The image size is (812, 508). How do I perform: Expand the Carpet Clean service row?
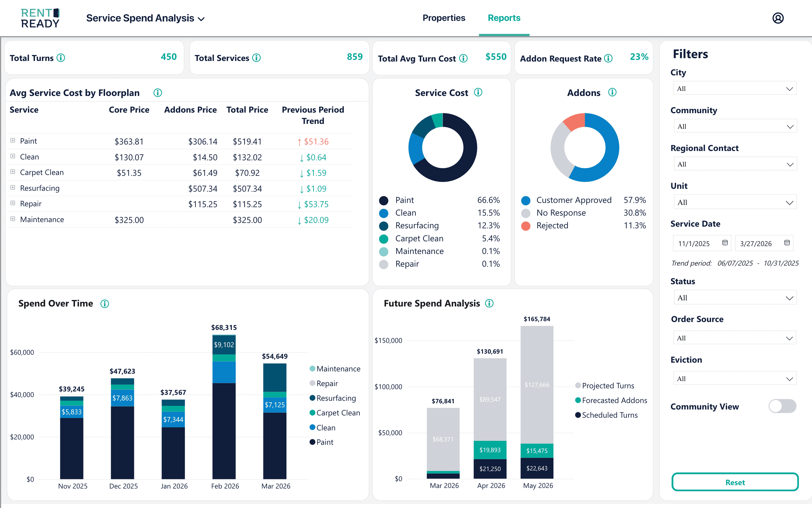tap(13, 172)
